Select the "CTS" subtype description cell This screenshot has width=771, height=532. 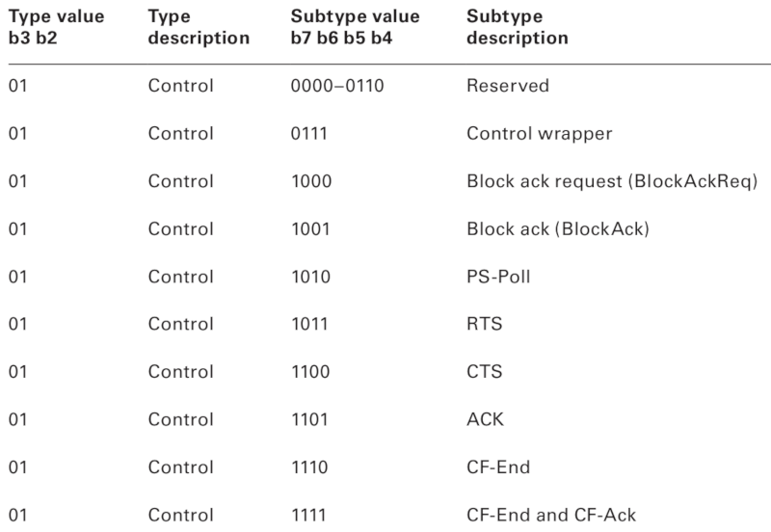pyautogui.click(x=481, y=369)
